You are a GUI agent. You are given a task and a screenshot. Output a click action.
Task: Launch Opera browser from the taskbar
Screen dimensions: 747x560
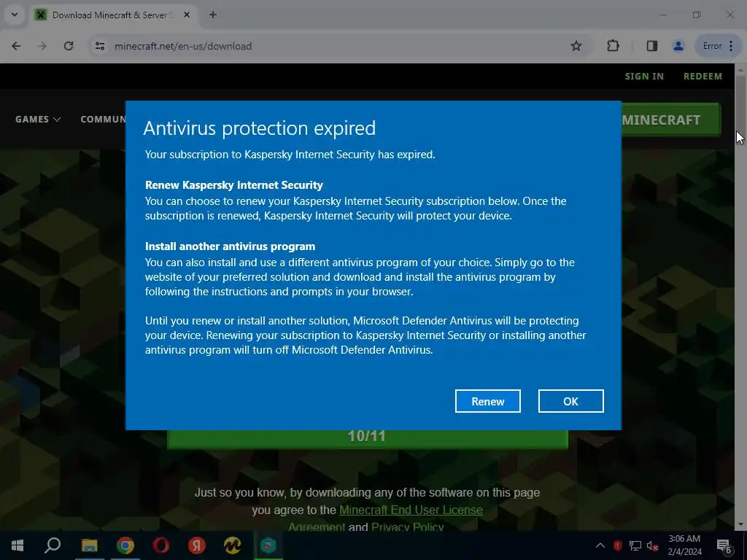(161, 545)
